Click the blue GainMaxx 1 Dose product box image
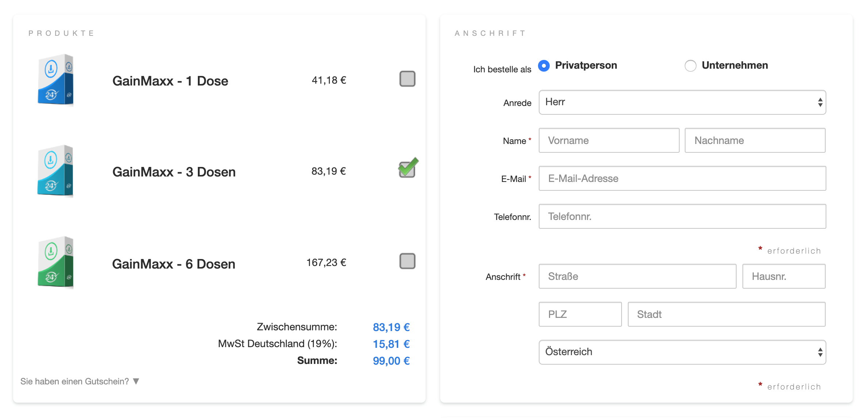868x418 pixels. (55, 80)
